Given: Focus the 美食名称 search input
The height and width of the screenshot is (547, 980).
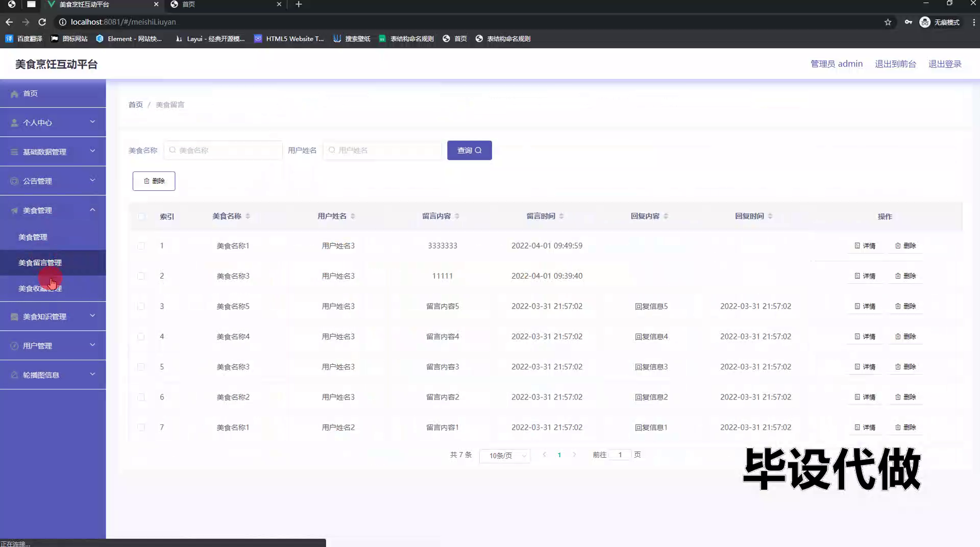Looking at the screenshot, I should (x=223, y=150).
